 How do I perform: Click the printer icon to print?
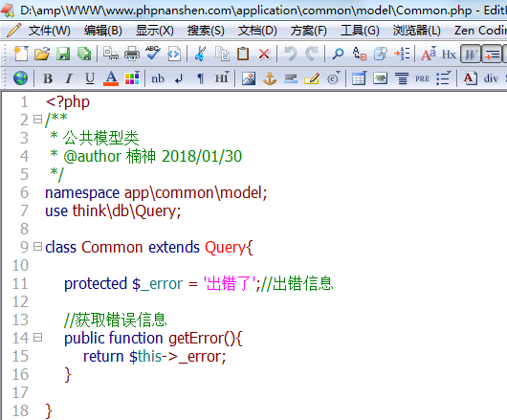(x=132, y=54)
